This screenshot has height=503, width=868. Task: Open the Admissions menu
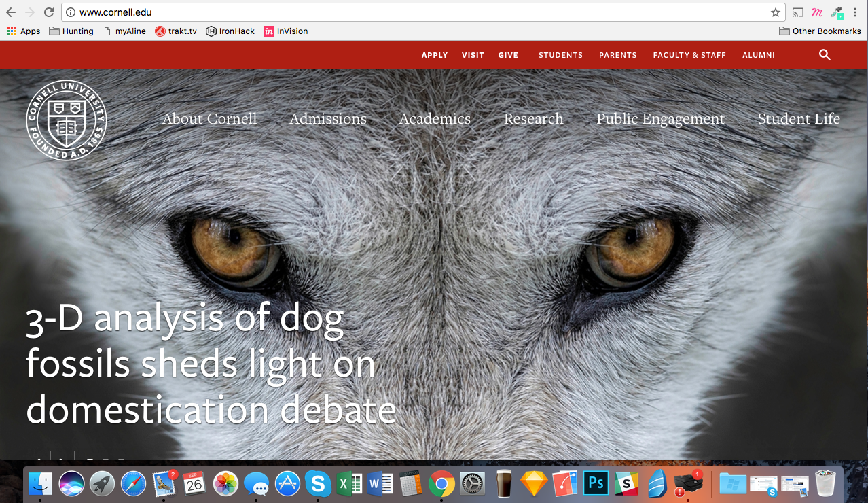pyautogui.click(x=328, y=118)
